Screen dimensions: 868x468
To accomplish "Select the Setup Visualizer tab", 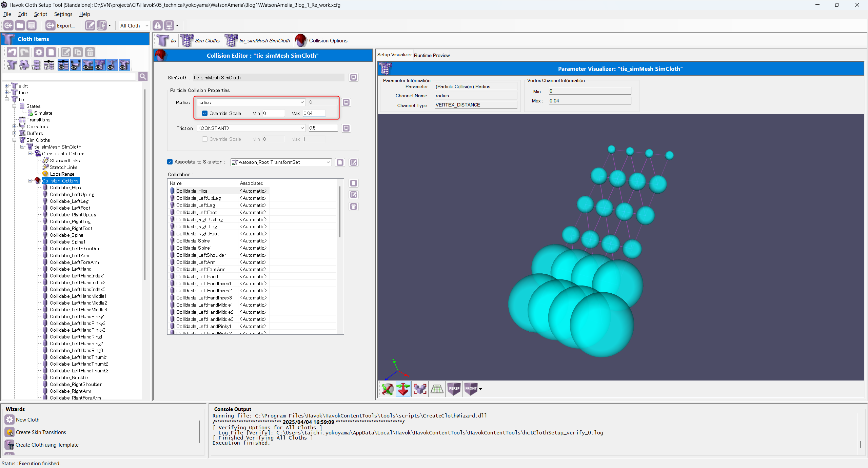I will (394, 55).
